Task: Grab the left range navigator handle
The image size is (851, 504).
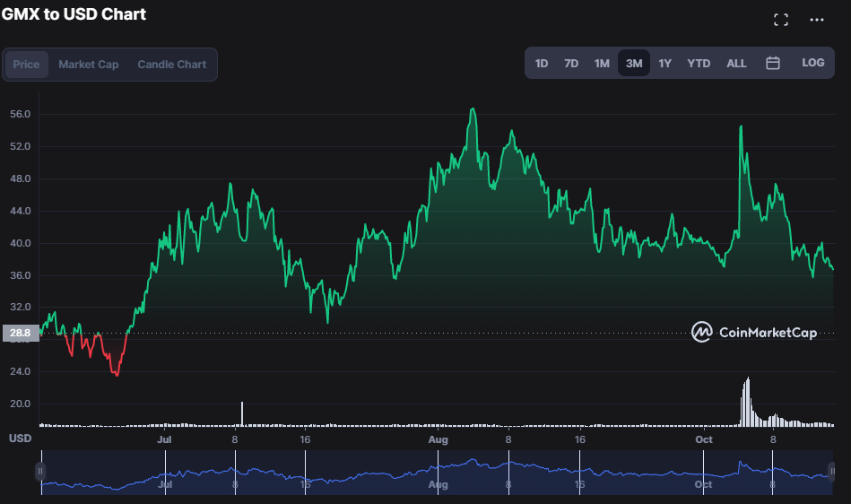Action: [x=40, y=471]
